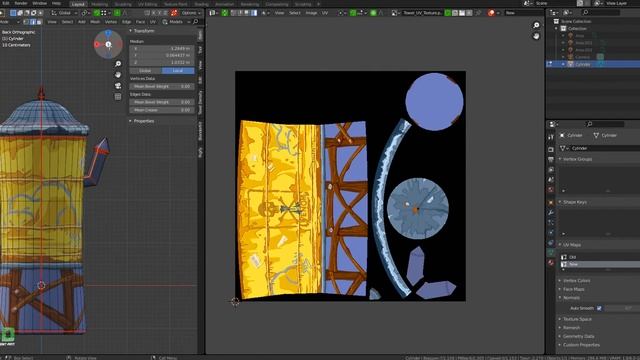Select the Global transform orientation toggle
Screen dimensions: 640x360
146,71
